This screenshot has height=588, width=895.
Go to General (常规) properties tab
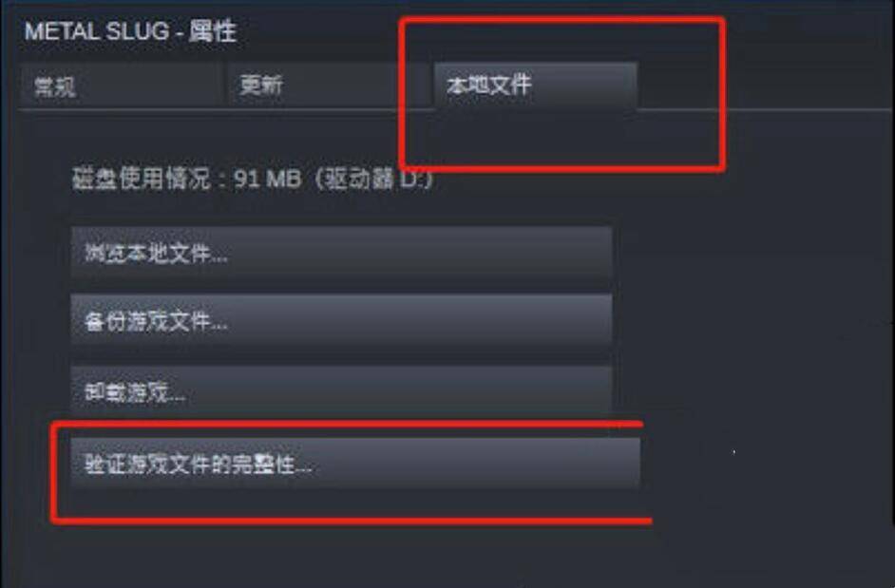[x=122, y=85]
